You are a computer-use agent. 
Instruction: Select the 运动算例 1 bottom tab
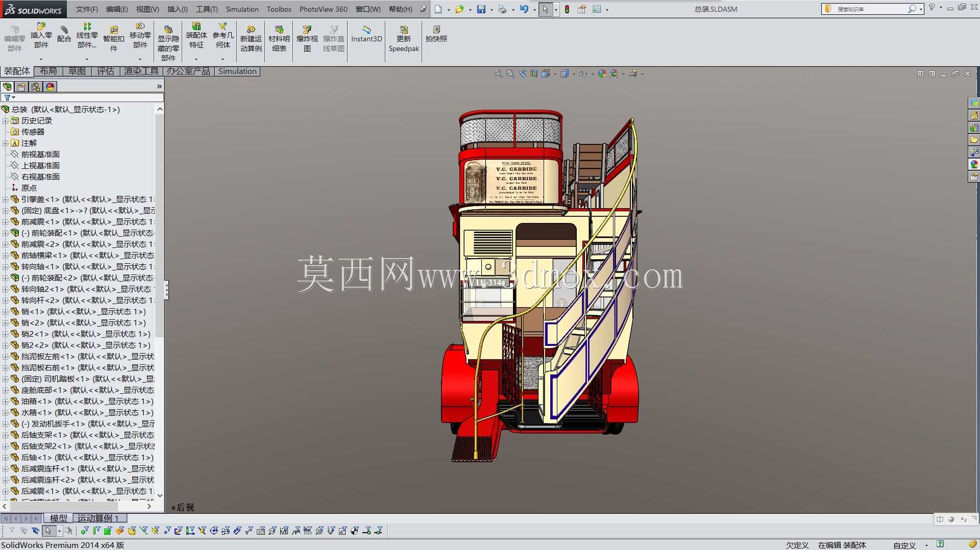point(97,518)
